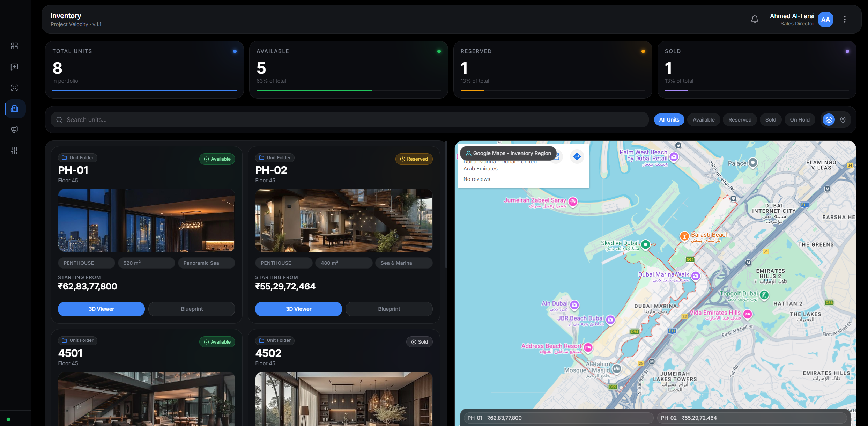Click the Available status badge on 4501
868x426 pixels.
click(x=217, y=342)
